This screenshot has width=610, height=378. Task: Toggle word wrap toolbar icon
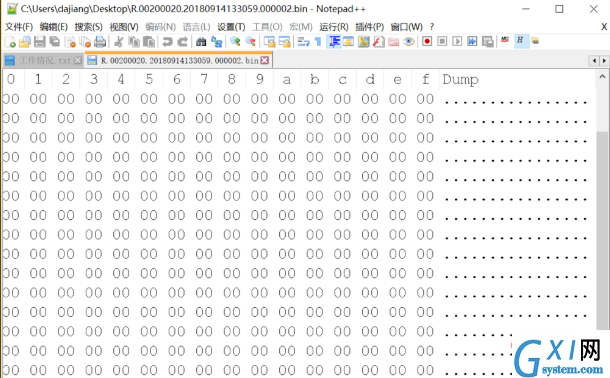click(303, 42)
